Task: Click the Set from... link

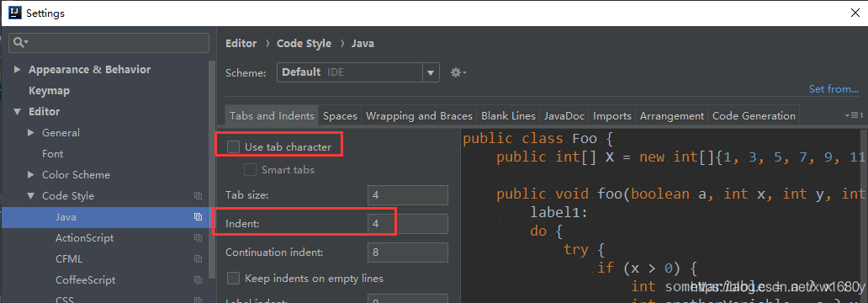Action: pos(834,89)
